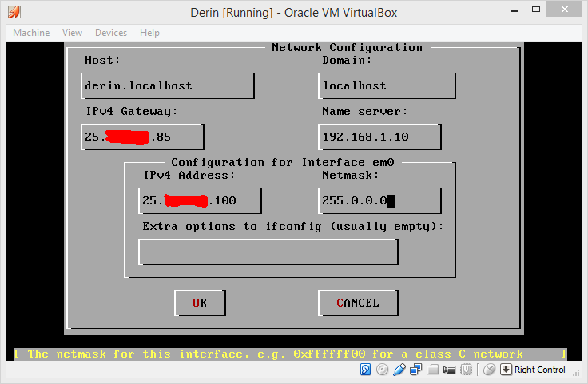This screenshot has width=588, height=384.
Task: Close the Derin VirtualBox window
Action: point(564,10)
